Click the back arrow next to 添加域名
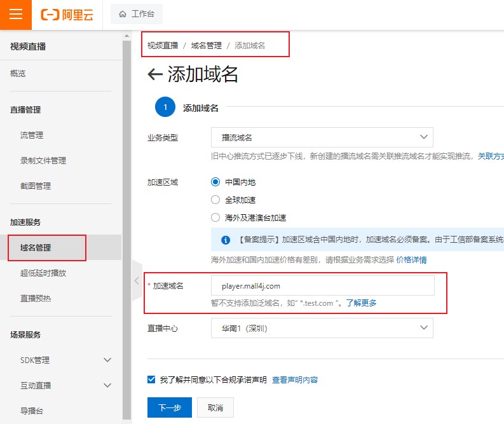504x424 pixels. 154,75
